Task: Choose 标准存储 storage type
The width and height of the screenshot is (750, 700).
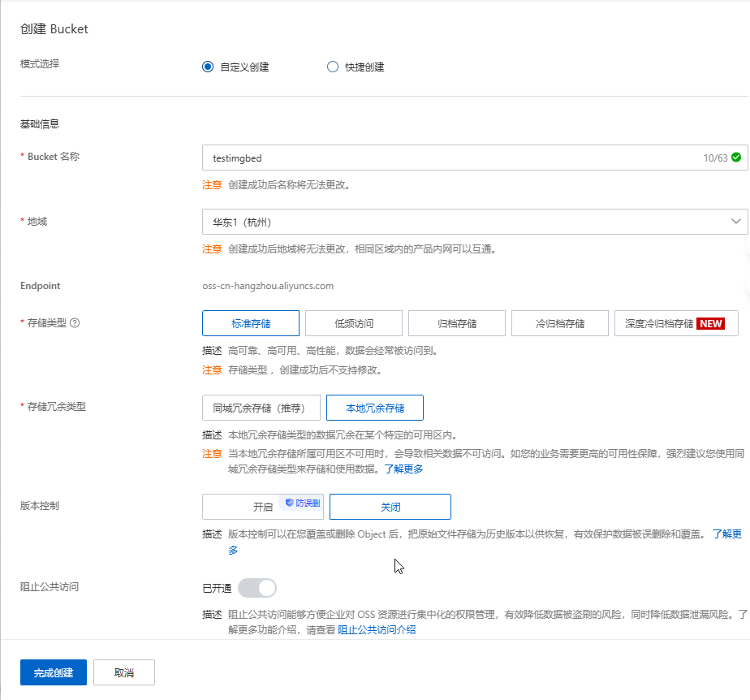Action: pyautogui.click(x=251, y=323)
